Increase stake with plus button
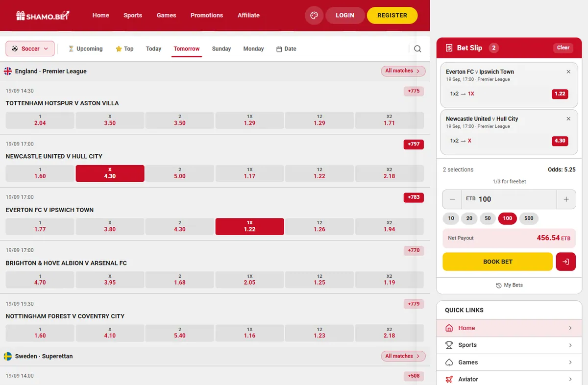This screenshot has height=385, width=588. 566,199
